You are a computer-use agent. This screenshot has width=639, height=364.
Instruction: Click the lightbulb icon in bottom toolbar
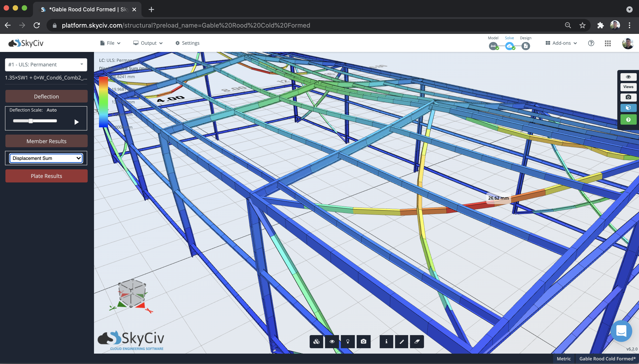348,341
